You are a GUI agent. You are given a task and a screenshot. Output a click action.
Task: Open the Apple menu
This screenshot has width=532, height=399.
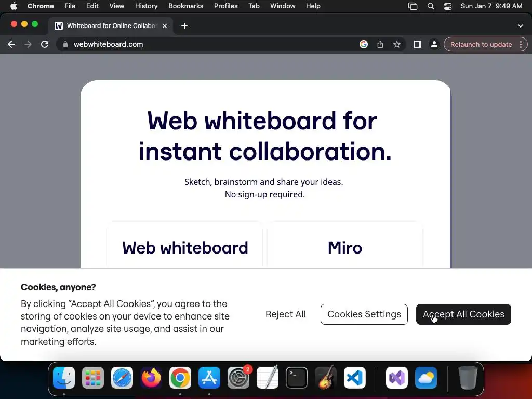(x=14, y=6)
